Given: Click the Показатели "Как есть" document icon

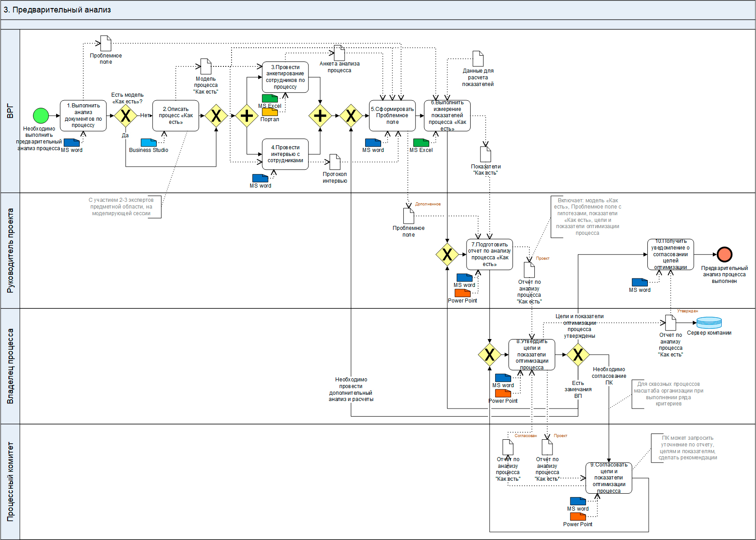Looking at the screenshot, I should 485,154.
